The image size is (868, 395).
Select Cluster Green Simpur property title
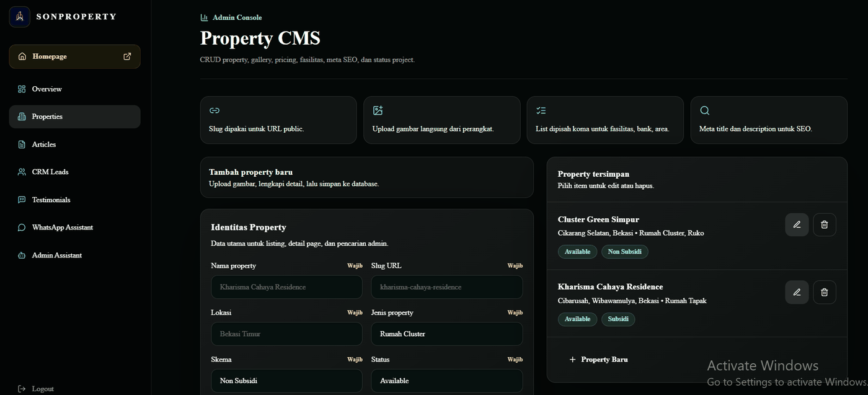tap(598, 220)
